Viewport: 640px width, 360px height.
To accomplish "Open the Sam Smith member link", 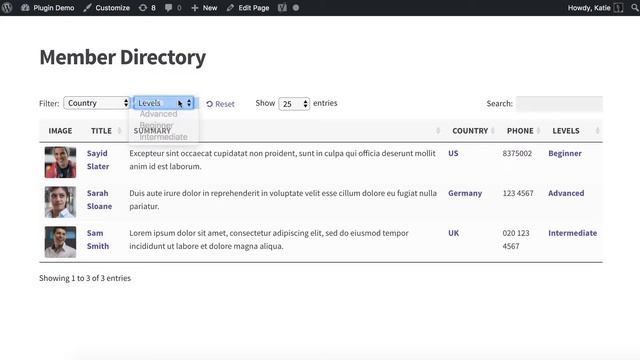I will tap(98, 240).
